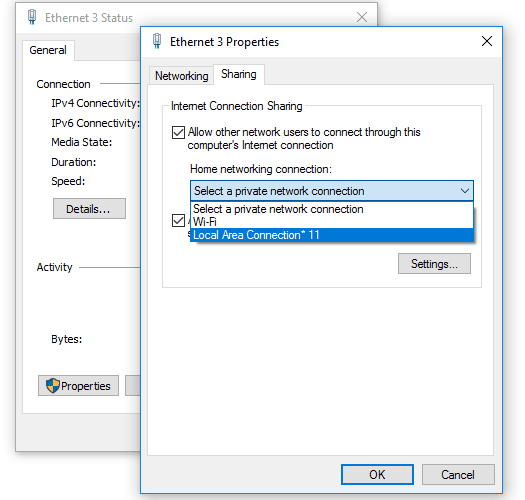Select the General tab in Status window

(x=48, y=50)
